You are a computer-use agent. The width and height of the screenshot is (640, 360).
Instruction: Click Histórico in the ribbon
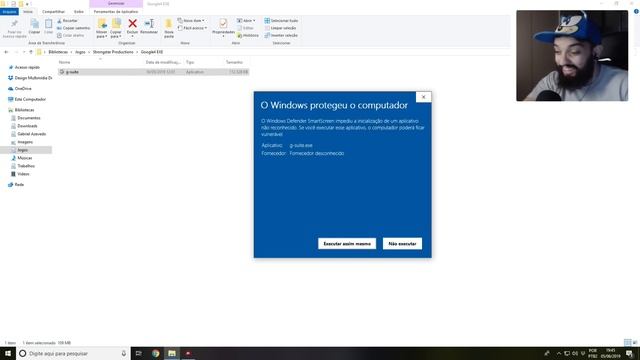click(x=248, y=36)
